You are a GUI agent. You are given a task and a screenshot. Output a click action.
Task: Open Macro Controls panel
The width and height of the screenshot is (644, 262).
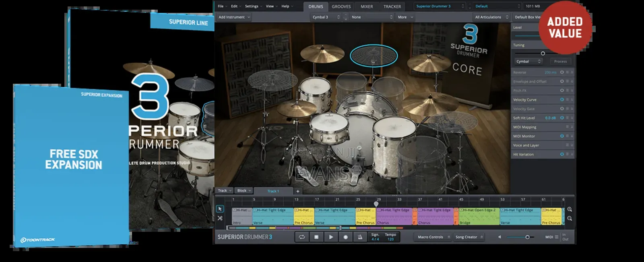pos(433,237)
